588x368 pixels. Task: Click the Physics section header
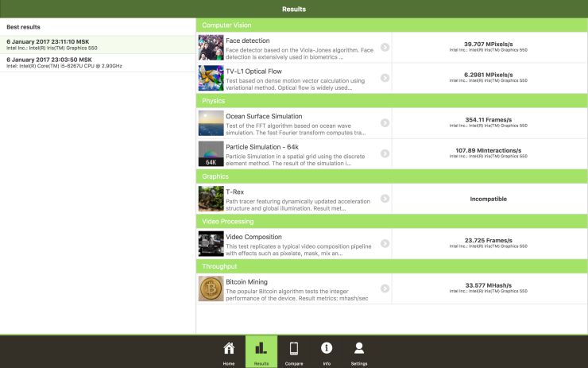(x=392, y=101)
